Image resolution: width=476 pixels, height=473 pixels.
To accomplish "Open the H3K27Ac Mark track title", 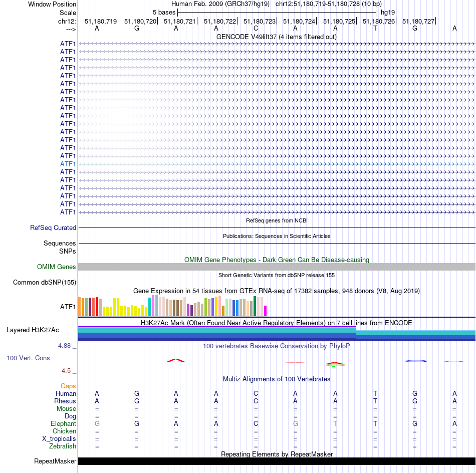I will click(277, 323).
